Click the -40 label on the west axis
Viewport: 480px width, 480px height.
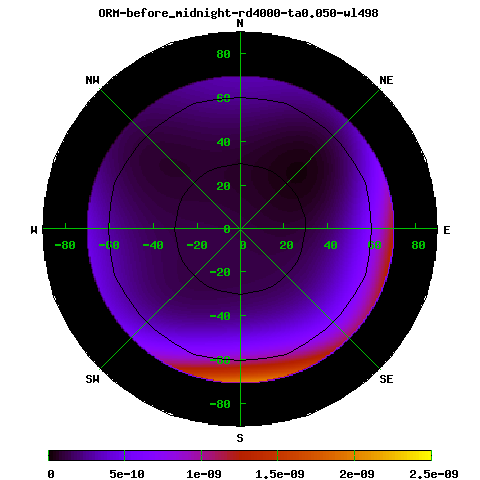click(x=153, y=245)
